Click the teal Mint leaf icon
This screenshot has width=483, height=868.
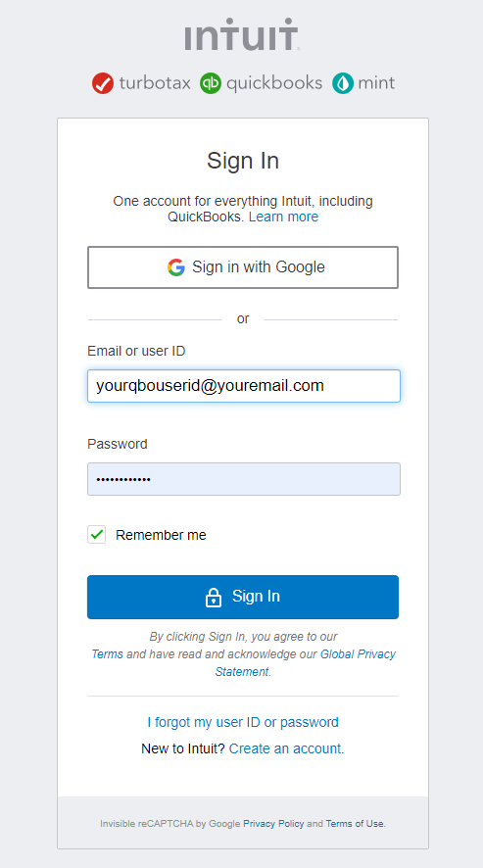(343, 83)
